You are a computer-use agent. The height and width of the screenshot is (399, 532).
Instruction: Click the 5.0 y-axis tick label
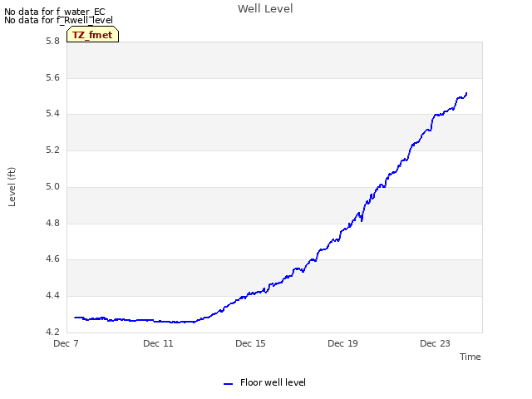(x=52, y=186)
